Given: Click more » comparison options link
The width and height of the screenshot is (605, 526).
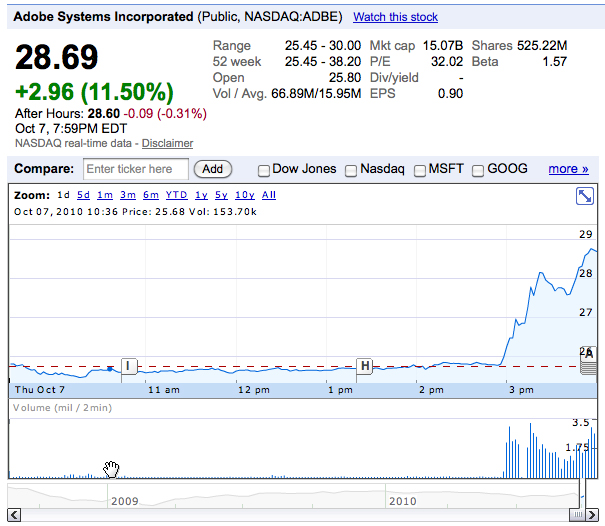Looking at the screenshot, I should tap(568, 169).
